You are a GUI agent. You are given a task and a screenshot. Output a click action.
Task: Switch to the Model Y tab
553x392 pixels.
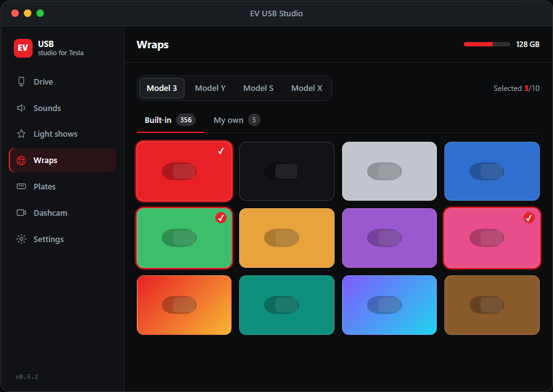[x=210, y=88]
